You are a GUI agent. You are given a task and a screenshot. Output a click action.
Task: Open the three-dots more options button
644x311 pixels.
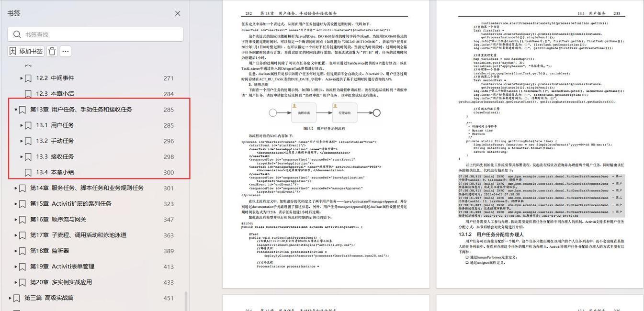[x=66, y=51]
